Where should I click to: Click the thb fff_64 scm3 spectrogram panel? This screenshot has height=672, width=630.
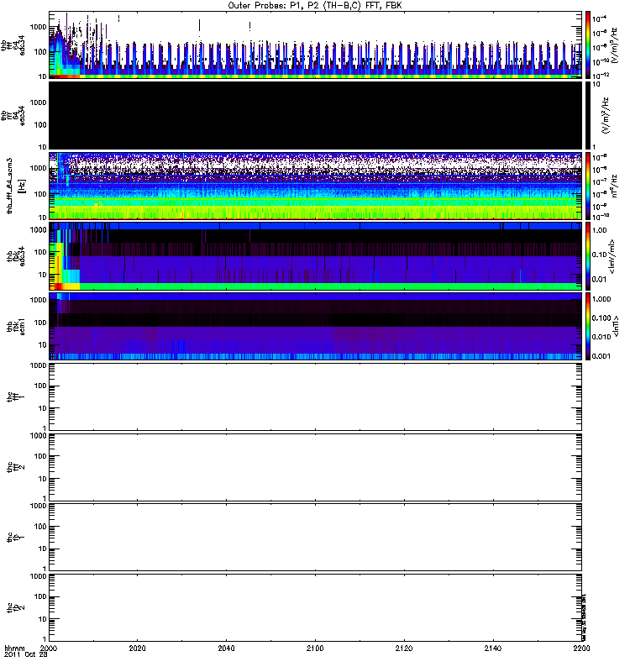point(315,185)
